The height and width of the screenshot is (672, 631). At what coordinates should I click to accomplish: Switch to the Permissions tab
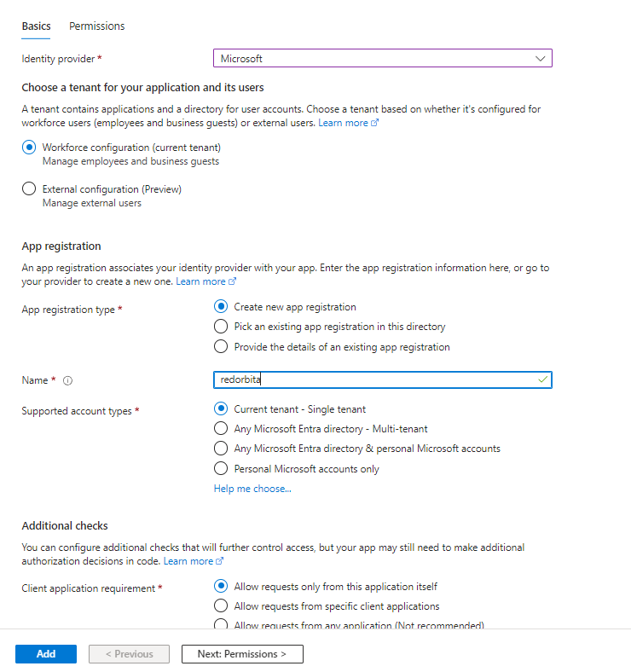[x=96, y=26]
